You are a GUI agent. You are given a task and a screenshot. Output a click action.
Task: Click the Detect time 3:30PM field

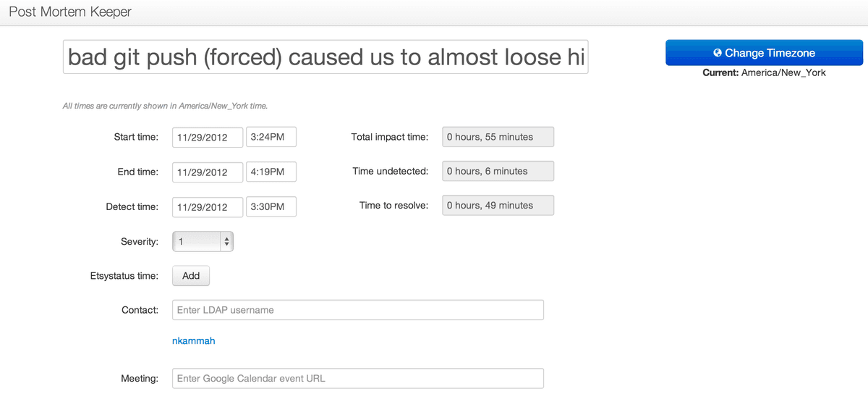click(271, 206)
